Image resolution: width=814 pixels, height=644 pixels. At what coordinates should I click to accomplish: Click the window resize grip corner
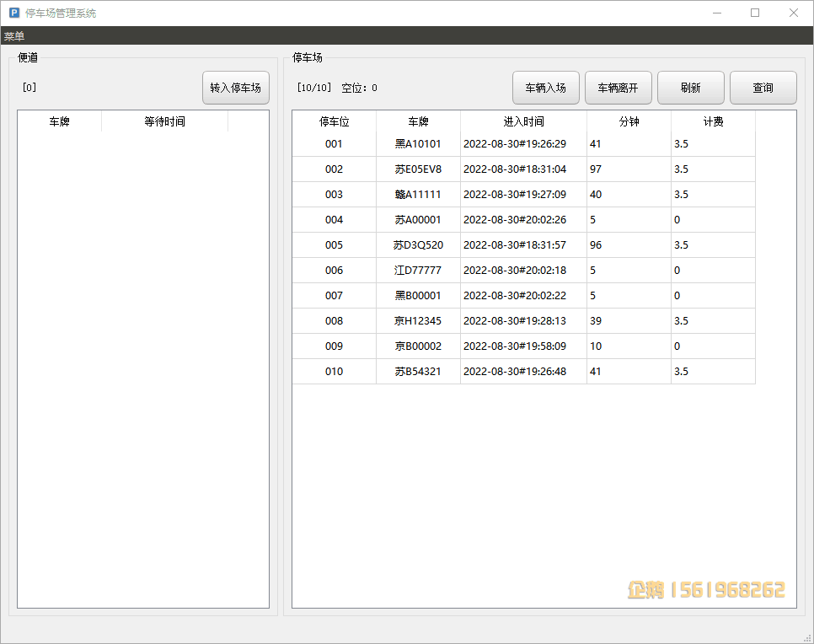(808, 638)
